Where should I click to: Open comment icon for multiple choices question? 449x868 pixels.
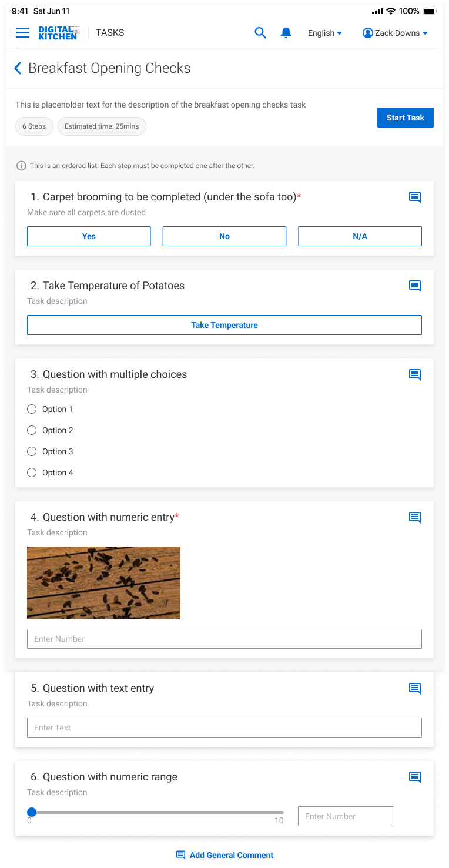(x=415, y=375)
